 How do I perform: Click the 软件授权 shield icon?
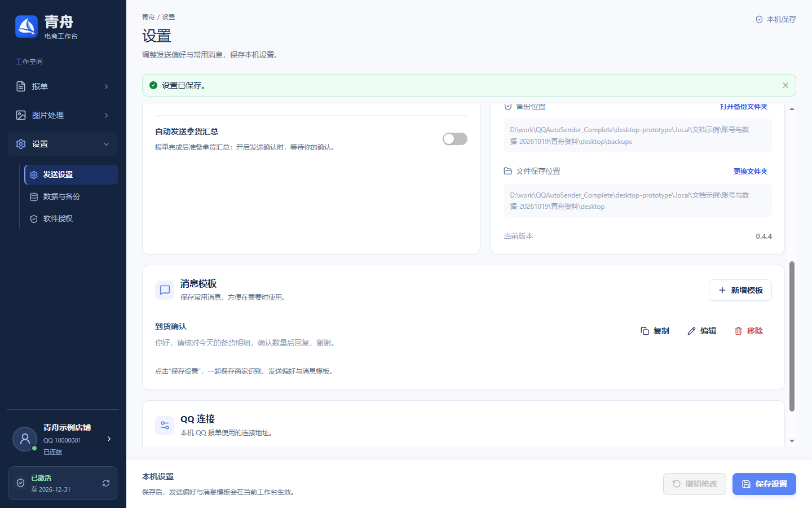[x=34, y=219]
